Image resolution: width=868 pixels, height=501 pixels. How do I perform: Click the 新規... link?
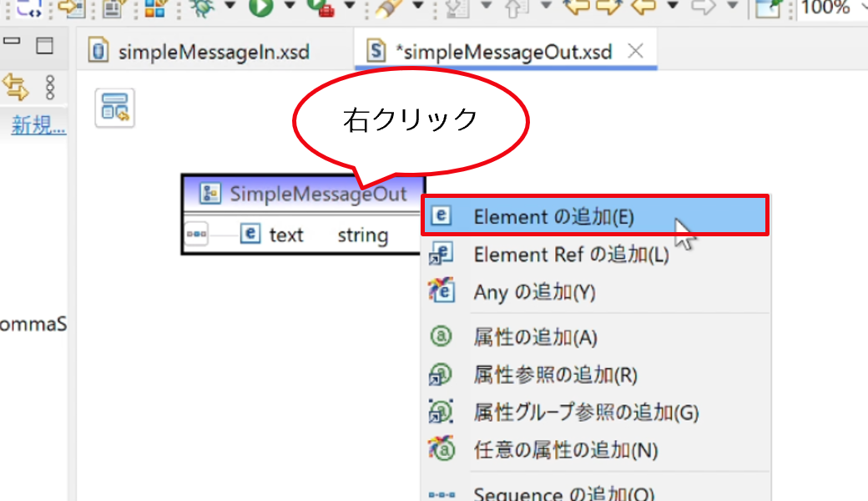pyautogui.click(x=38, y=125)
